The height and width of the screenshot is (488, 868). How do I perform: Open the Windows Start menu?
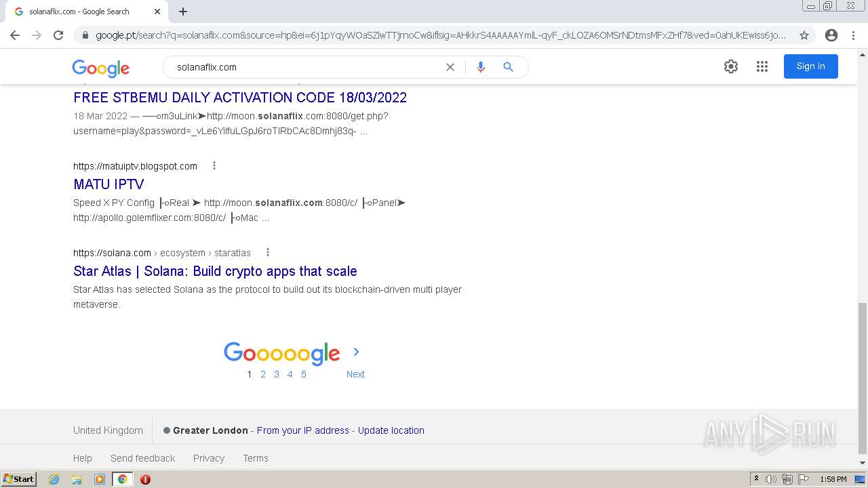pyautogui.click(x=19, y=479)
